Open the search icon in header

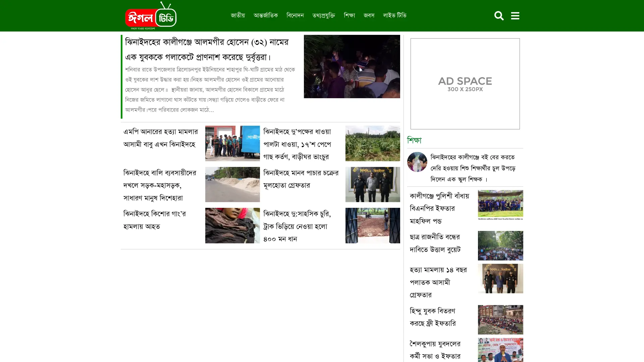(499, 16)
